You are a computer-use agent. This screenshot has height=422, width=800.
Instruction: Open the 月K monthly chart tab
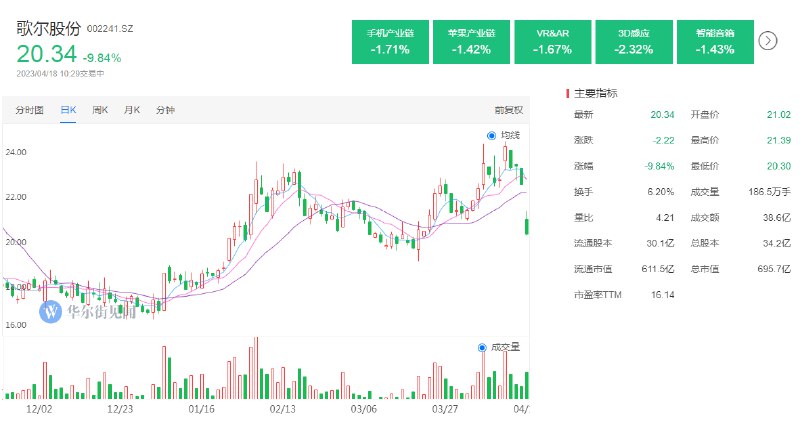(x=132, y=110)
